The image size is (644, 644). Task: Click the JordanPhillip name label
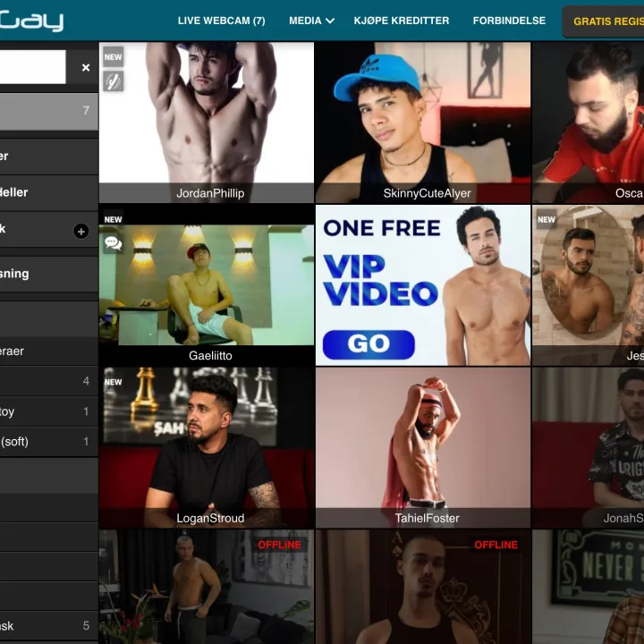[210, 193]
